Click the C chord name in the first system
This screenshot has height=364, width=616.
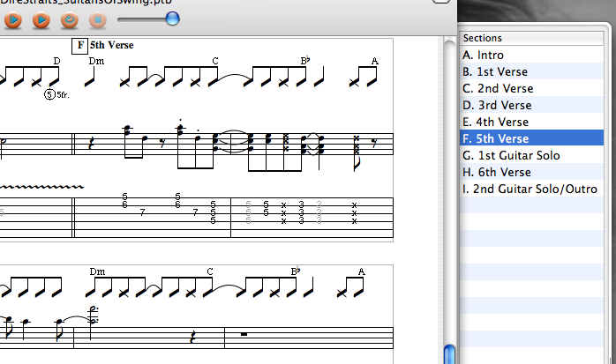coord(214,61)
